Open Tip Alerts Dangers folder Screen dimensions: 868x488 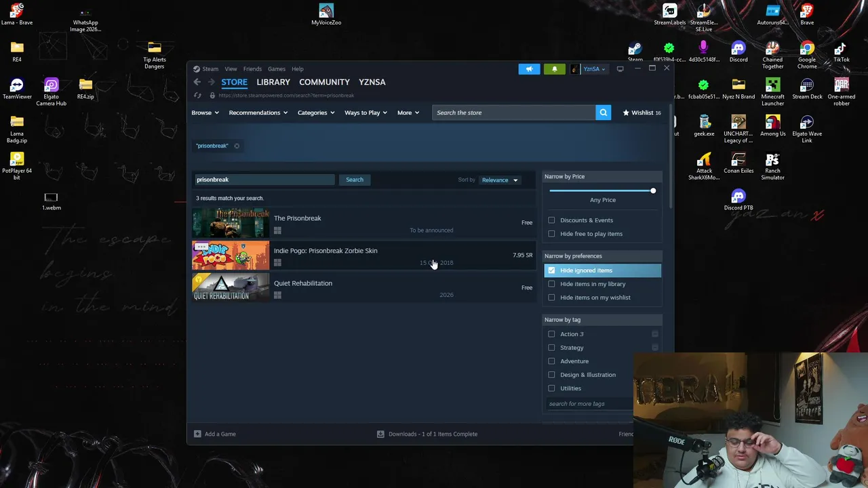click(154, 55)
